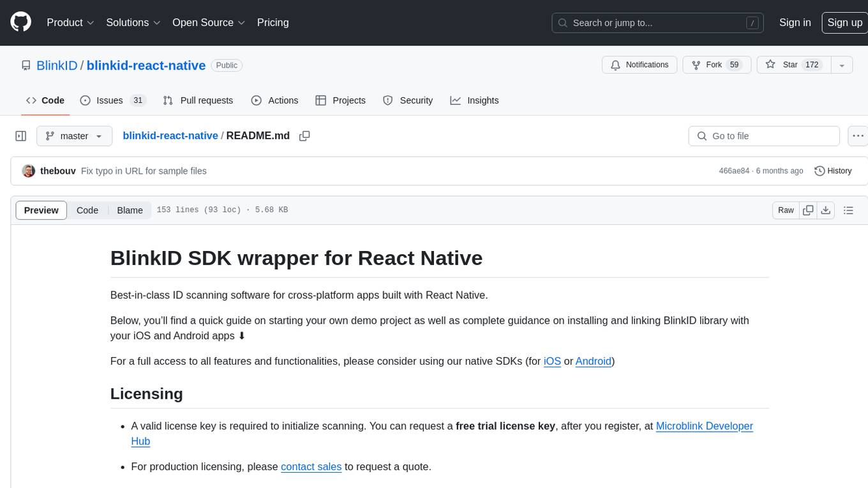Image resolution: width=868 pixels, height=488 pixels.
Task: Copy raw file contents
Action: tap(808, 210)
